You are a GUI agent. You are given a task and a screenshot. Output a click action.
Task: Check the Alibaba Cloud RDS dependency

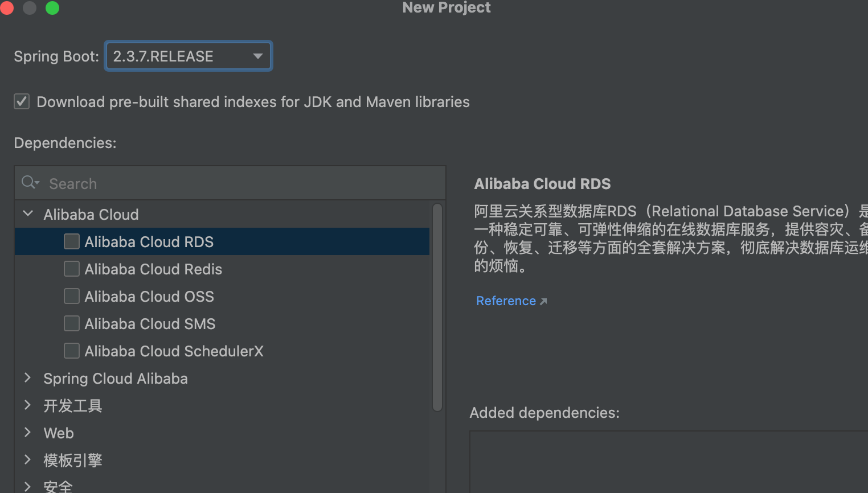coord(71,241)
